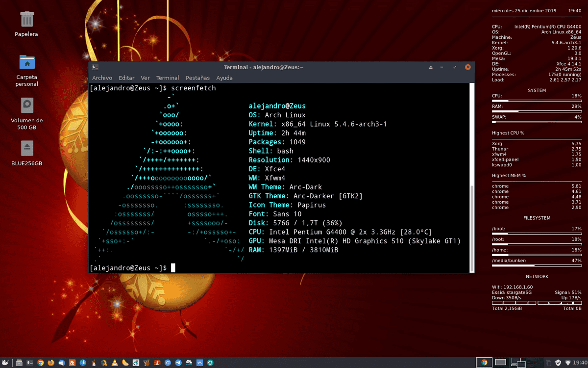588x368 pixels.
Task: Launch the red downloader icon in the panel
Action: pos(157,363)
